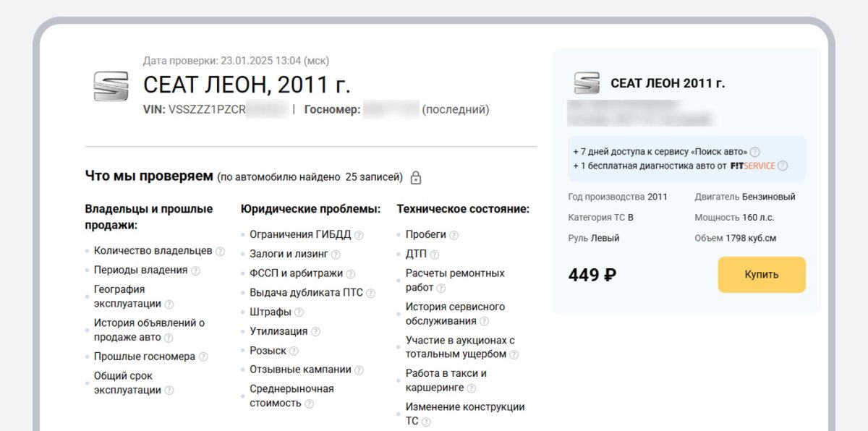Open help icon beside Количество владельцев
This screenshot has height=431, width=868.
(220, 252)
